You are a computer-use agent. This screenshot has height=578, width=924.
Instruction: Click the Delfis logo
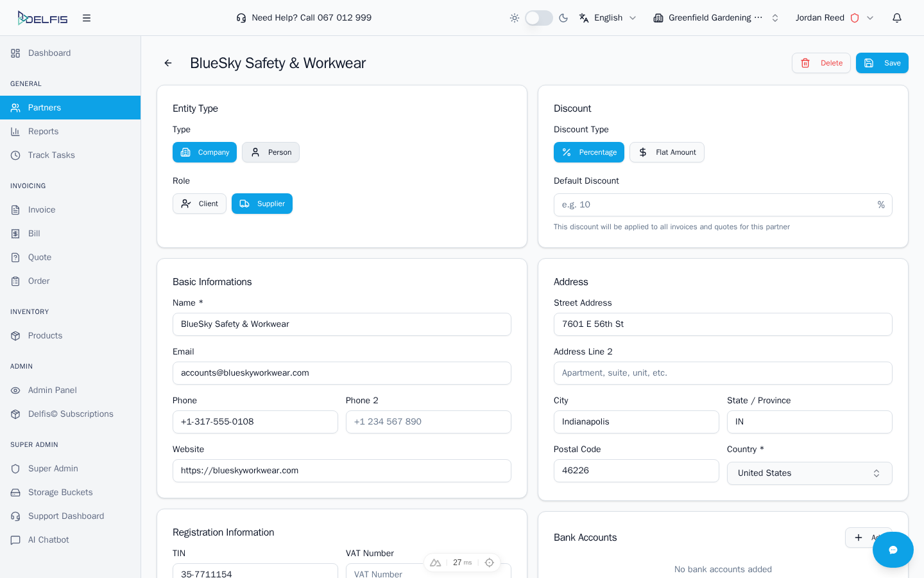tap(42, 18)
